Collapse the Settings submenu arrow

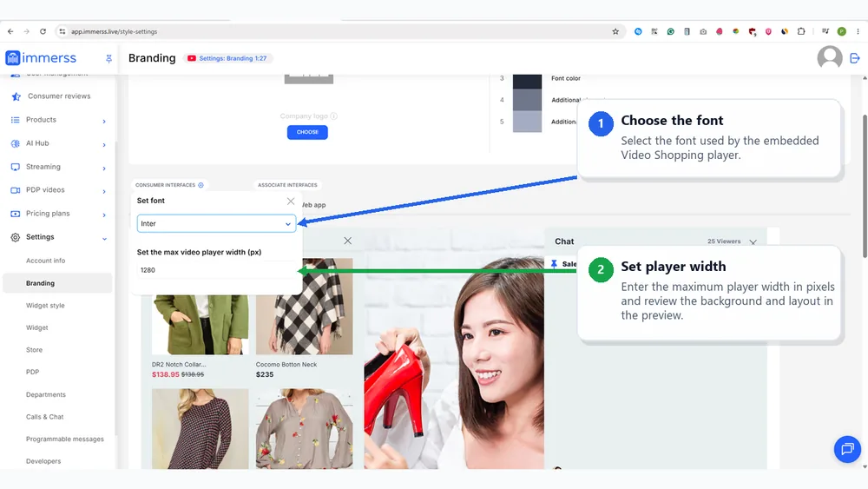click(x=104, y=239)
